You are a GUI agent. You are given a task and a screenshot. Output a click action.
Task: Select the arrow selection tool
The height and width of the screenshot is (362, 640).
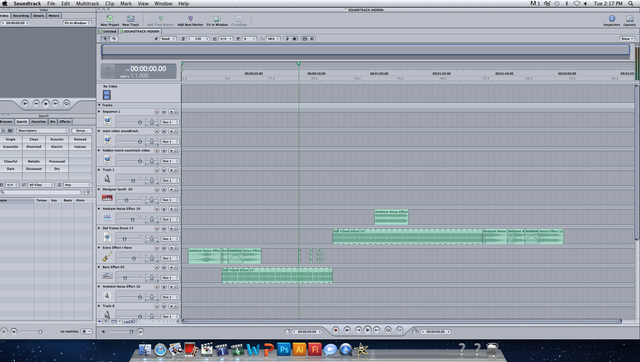click(x=105, y=39)
